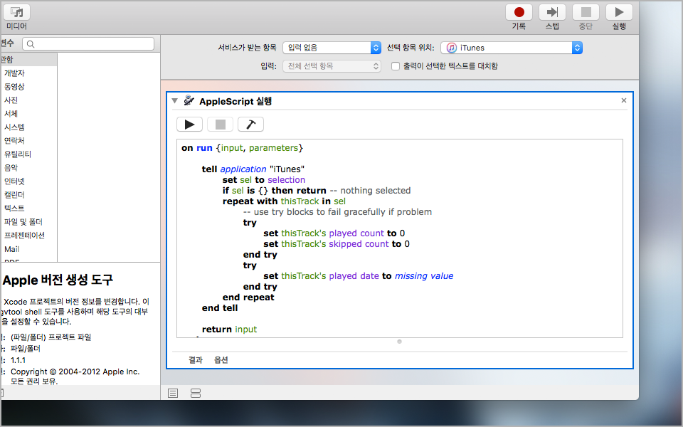
Task: Toggle the split workflow view icon
Action: click(196, 393)
